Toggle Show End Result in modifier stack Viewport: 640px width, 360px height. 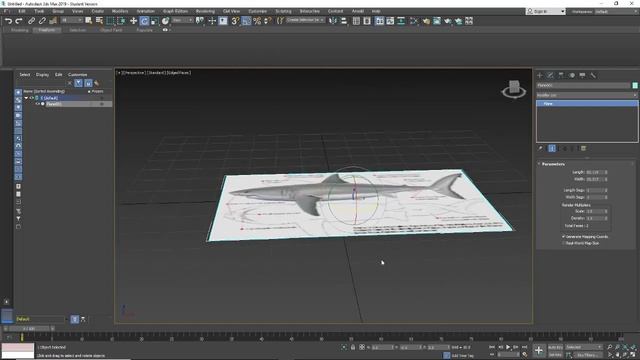pyautogui.click(x=552, y=149)
